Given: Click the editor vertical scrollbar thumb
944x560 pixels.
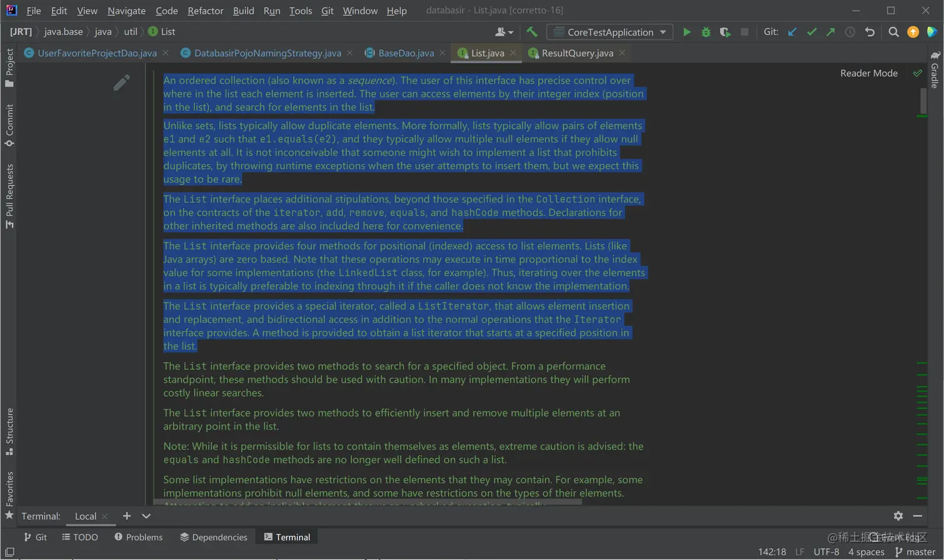Looking at the screenshot, I should coord(923,101).
